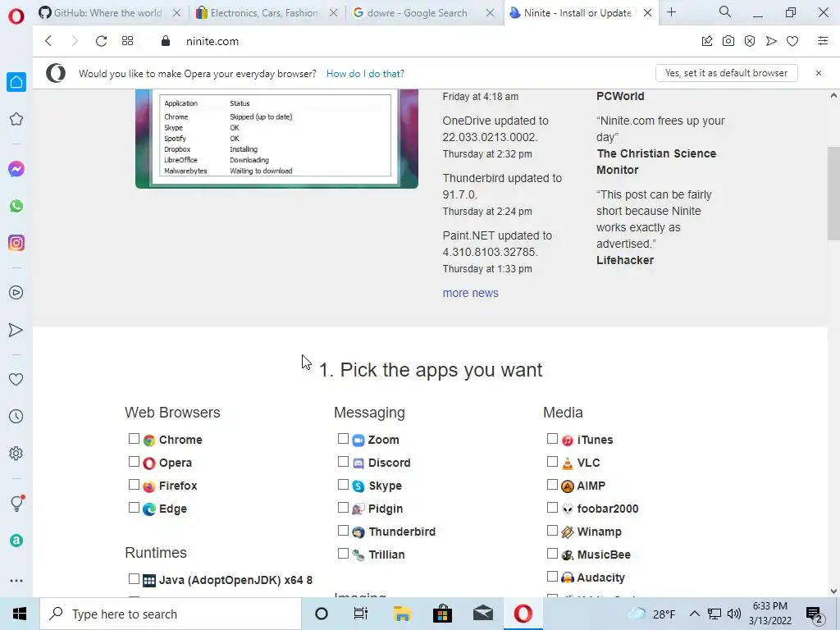Open My Flow arrow icon in sidebar
The width and height of the screenshot is (840, 630).
click(16, 330)
